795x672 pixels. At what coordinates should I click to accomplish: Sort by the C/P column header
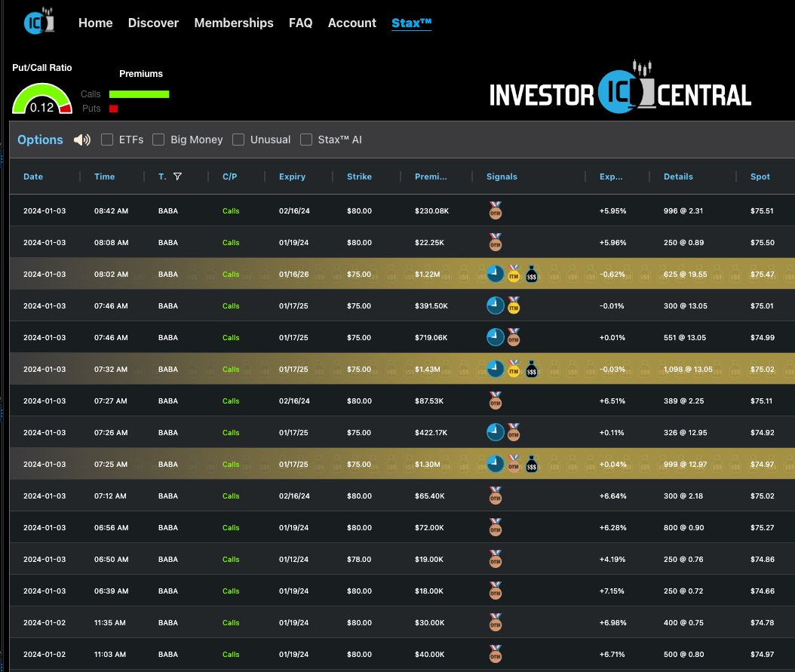click(x=230, y=176)
